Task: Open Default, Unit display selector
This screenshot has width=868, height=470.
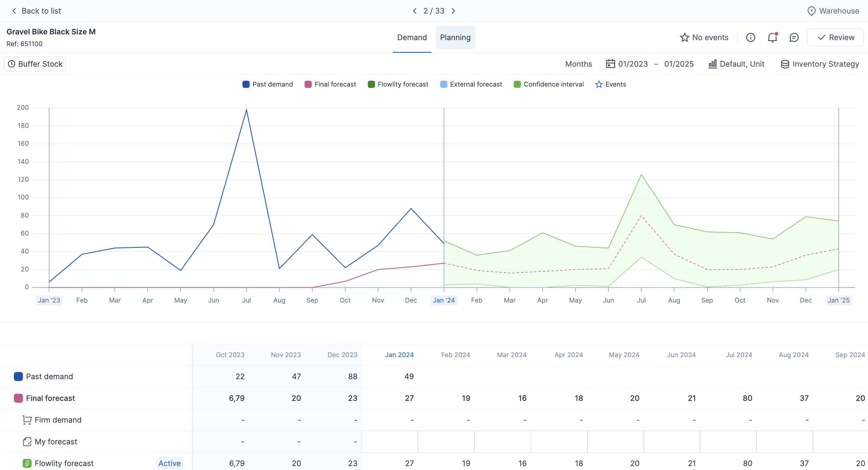Action: (x=736, y=64)
